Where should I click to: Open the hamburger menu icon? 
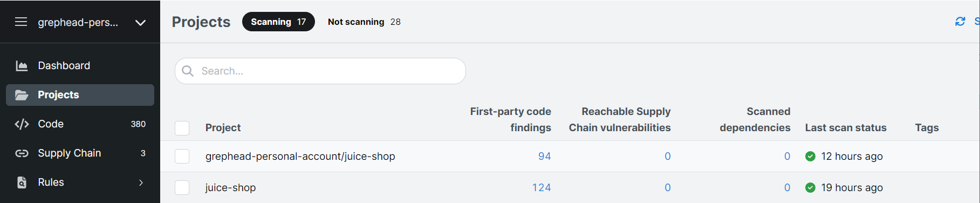point(21,22)
